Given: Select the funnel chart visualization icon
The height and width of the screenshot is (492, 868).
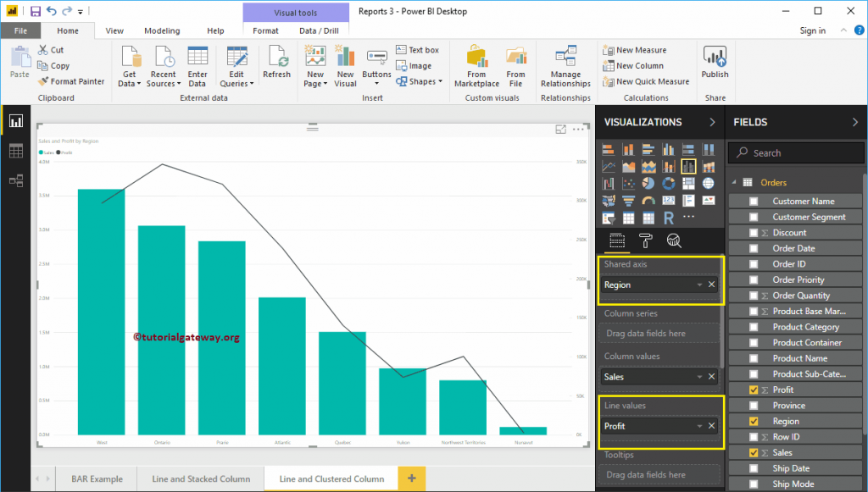Looking at the screenshot, I should pyautogui.click(x=628, y=200).
